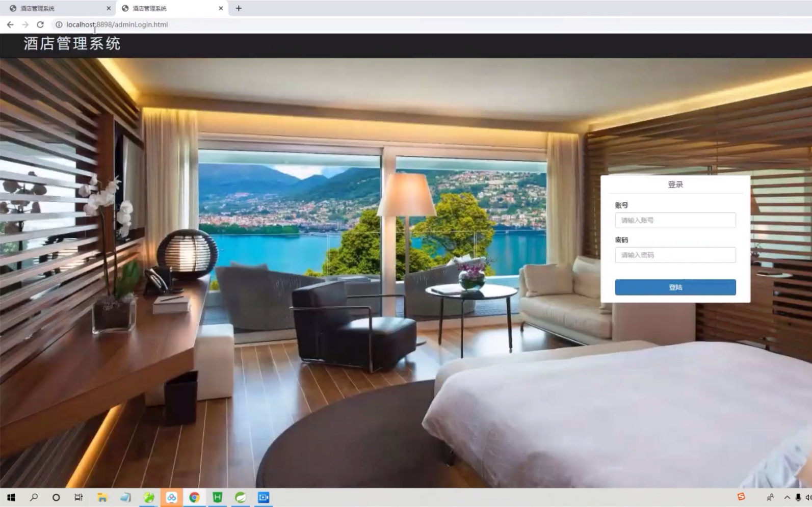Go forward in browser history
This screenshot has height=507, width=812.
[25, 24]
